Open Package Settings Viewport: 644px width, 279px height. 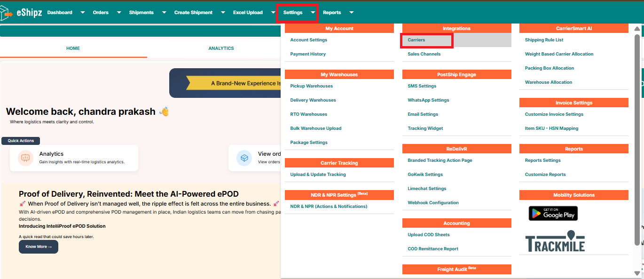[x=309, y=143]
